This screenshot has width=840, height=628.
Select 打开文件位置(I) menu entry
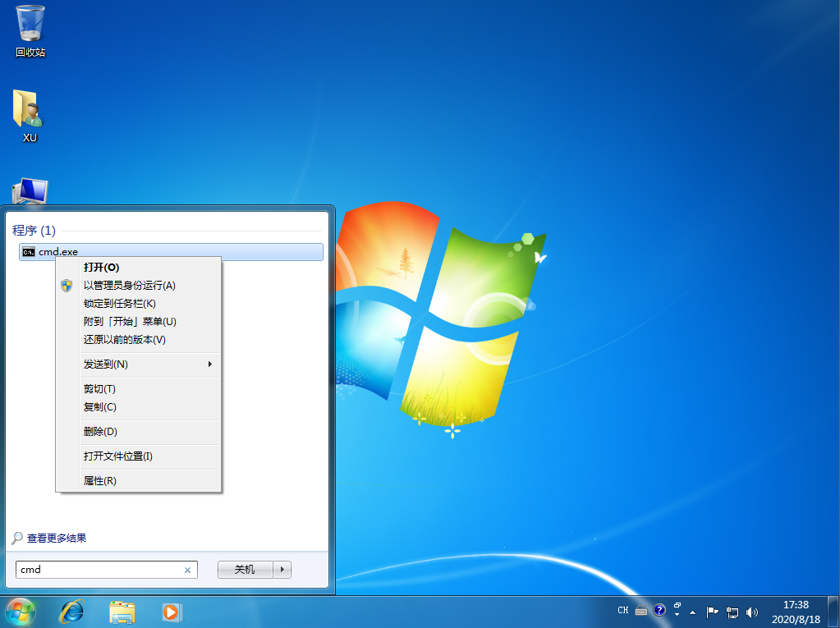[x=118, y=456]
